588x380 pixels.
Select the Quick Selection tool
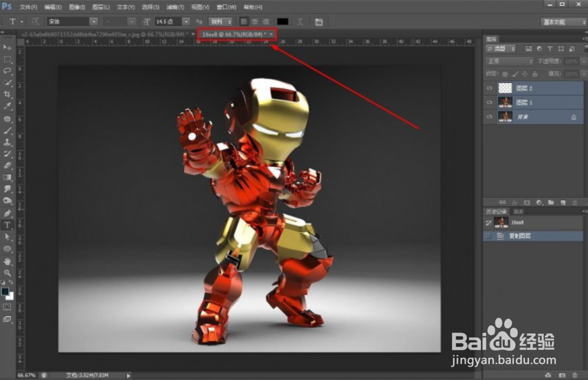coord(7,83)
